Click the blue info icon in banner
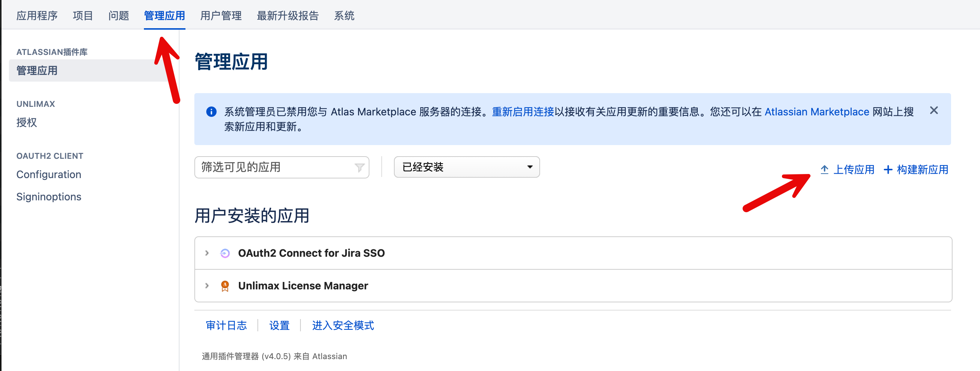The image size is (980, 371). tap(211, 112)
